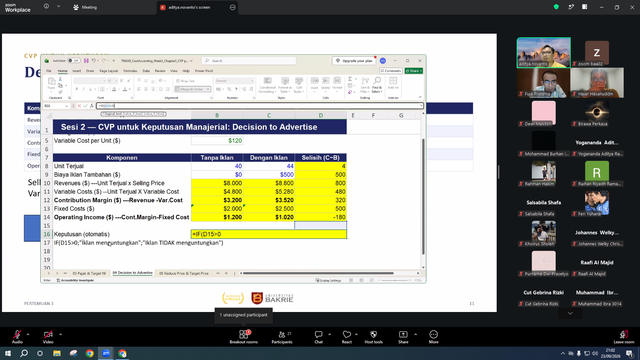Show more participants with down chevron
Screen dimensions: 640x360
tap(570, 313)
